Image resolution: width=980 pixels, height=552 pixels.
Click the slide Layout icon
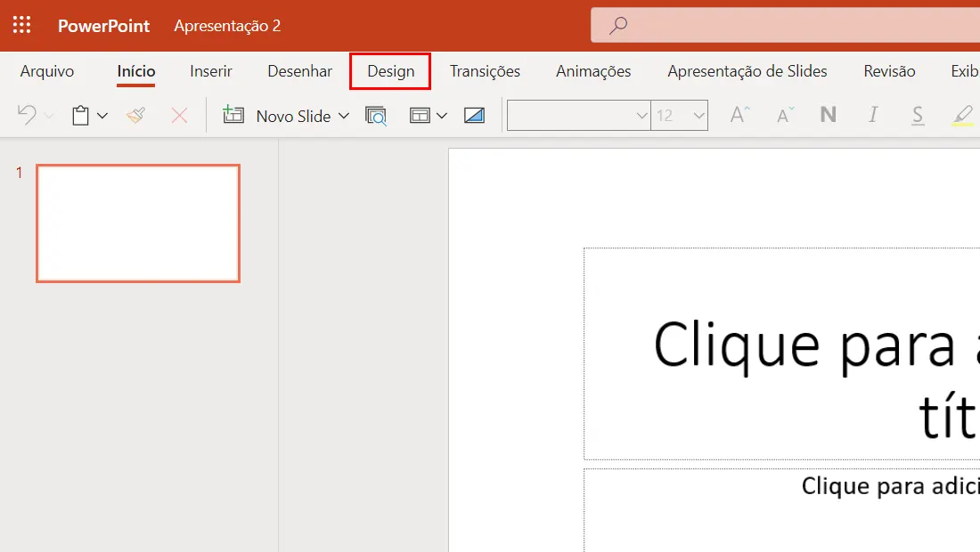coord(420,116)
